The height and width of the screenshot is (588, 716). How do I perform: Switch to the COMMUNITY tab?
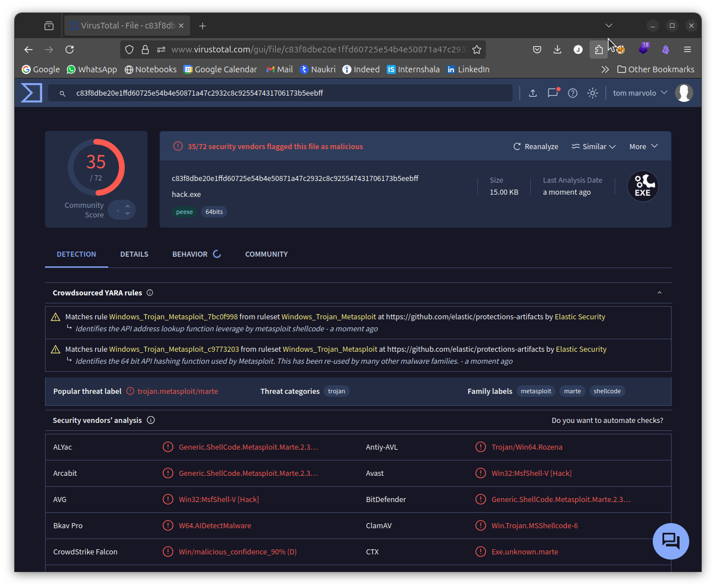[267, 254]
